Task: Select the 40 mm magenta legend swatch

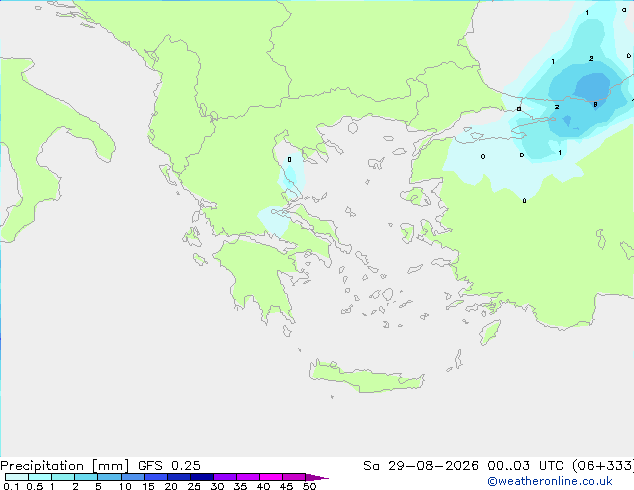Action: pos(271,477)
